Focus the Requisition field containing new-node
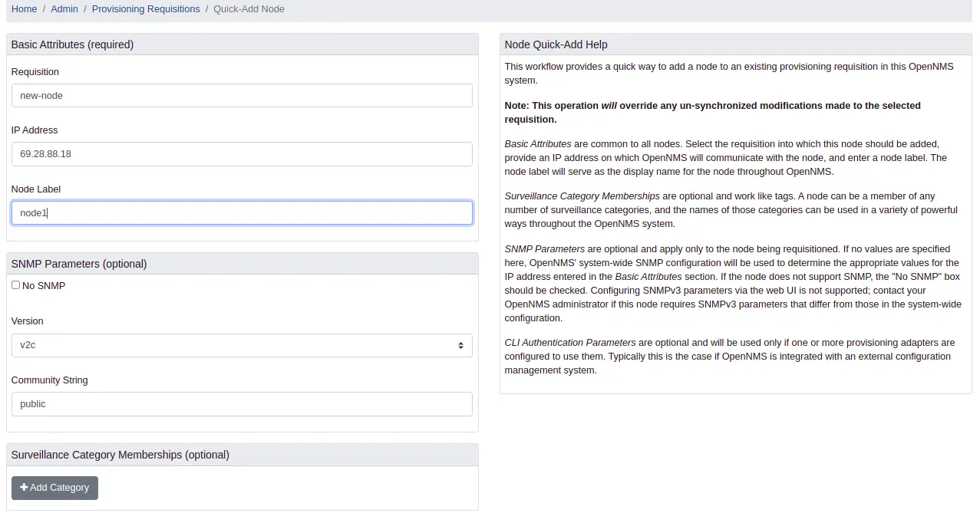This screenshot has height=513, width=980. tap(242, 96)
